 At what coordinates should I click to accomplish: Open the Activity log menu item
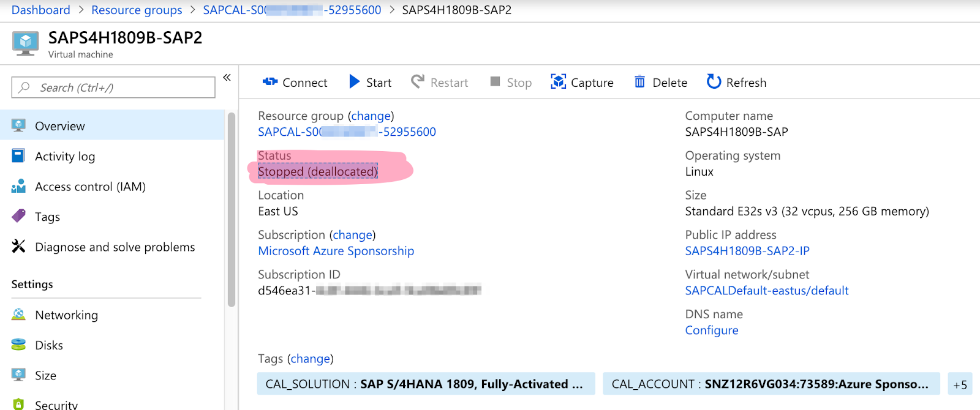pos(65,157)
